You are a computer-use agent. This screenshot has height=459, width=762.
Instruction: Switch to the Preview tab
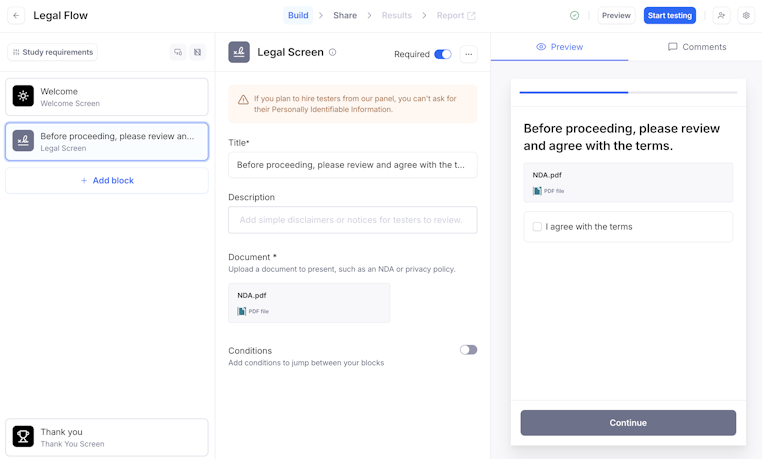pos(559,47)
